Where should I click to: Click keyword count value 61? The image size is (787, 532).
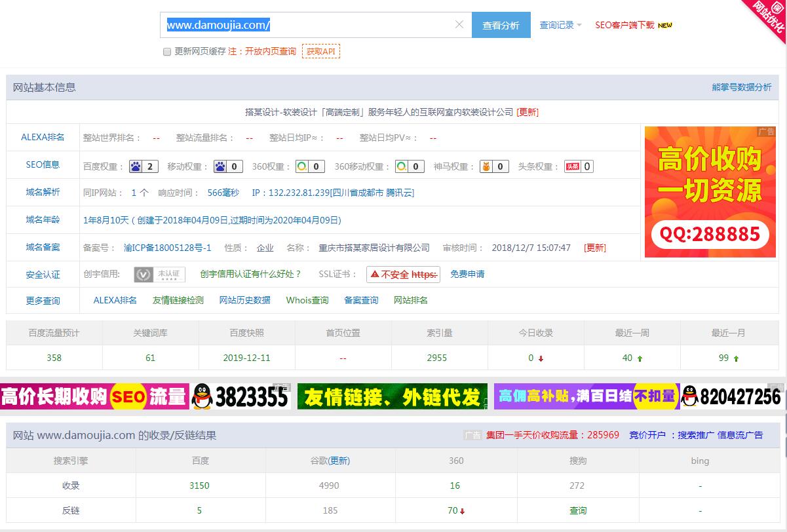pyautogui.click(x=151, y=358)
